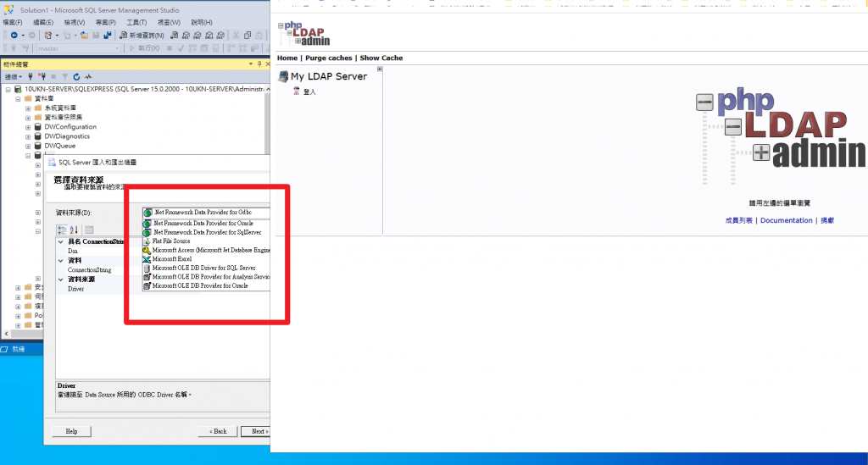Click the Next button in wizard
Image resolution: width=868 pixels, height=465 pixels.
tap(256, 431)
